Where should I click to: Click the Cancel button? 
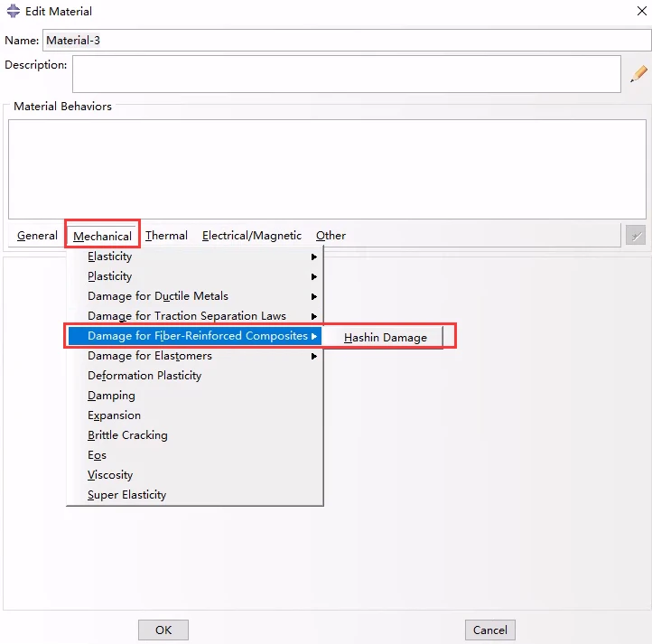(x=489, y=630)
